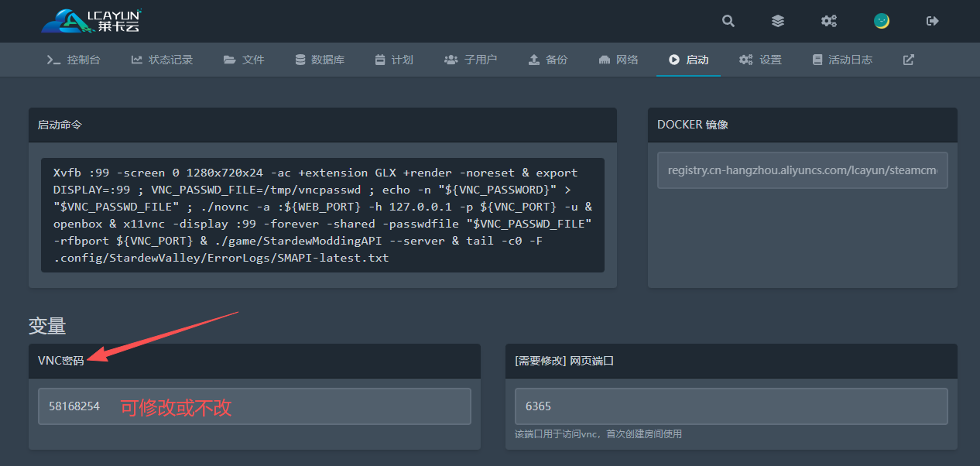
Task: Click the DOCKER 镜像 registry field
Action: click(x=802, y=170)
